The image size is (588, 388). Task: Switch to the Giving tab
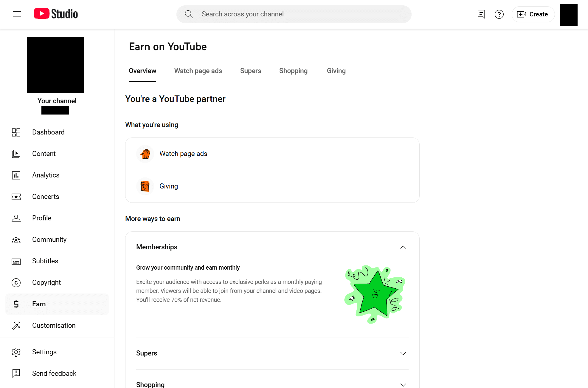pos(336,71)
